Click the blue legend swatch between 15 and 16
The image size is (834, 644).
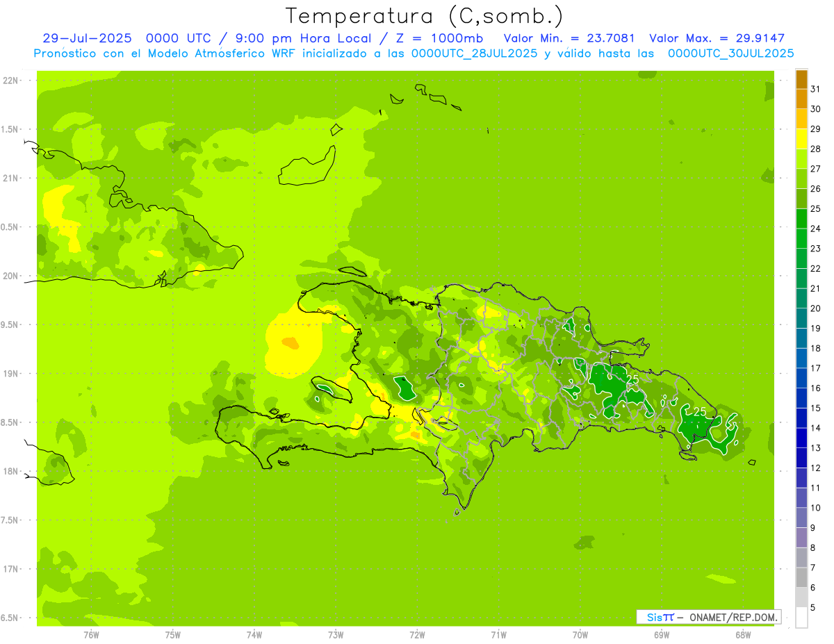tap(801, 398)
